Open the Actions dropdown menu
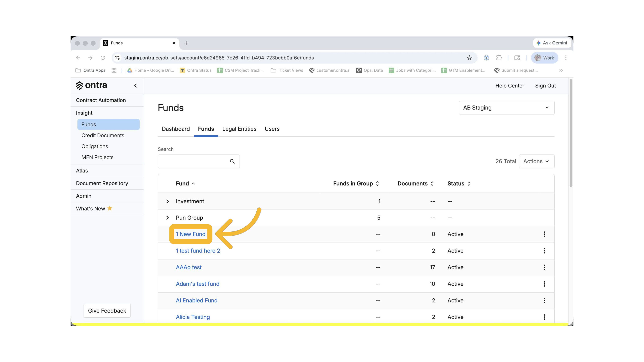Viewport: 644px width, 362px height. 536,161
